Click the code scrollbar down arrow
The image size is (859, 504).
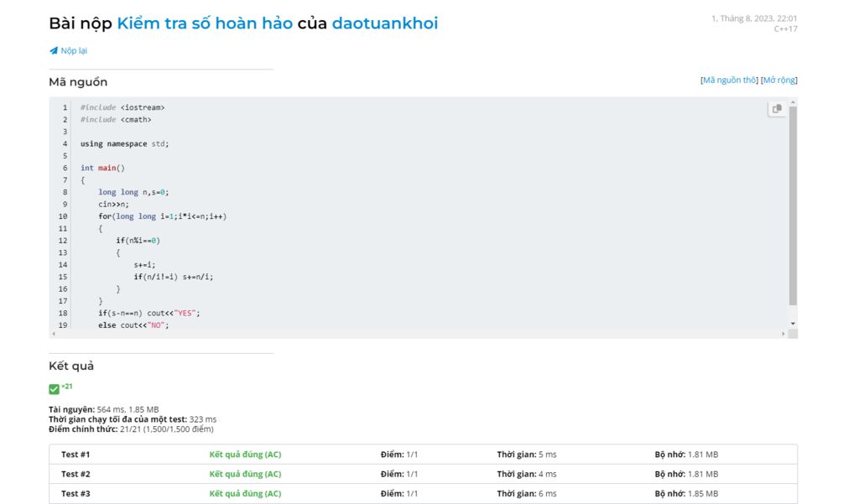[793, 324]
